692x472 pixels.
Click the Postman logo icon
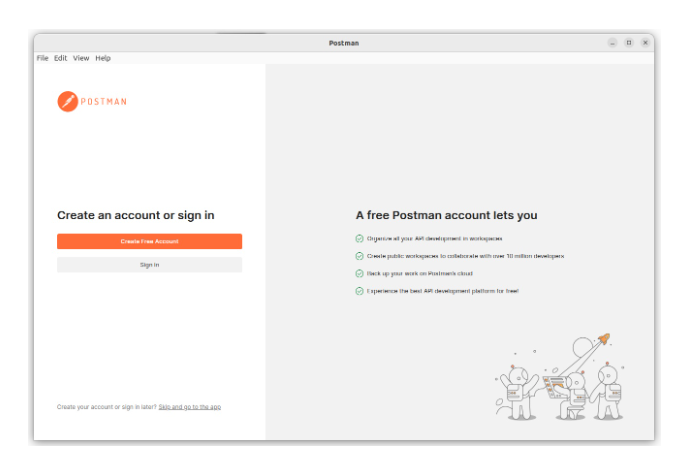click(68, 101)
